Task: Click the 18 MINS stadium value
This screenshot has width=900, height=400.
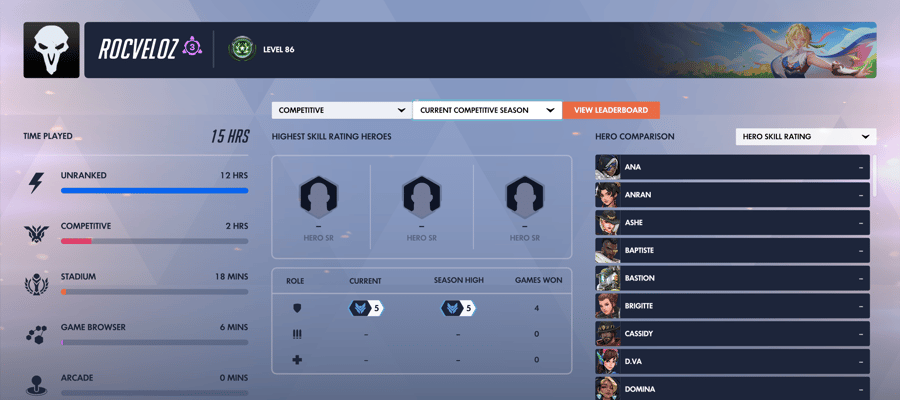Action: [x=232, y=277]
